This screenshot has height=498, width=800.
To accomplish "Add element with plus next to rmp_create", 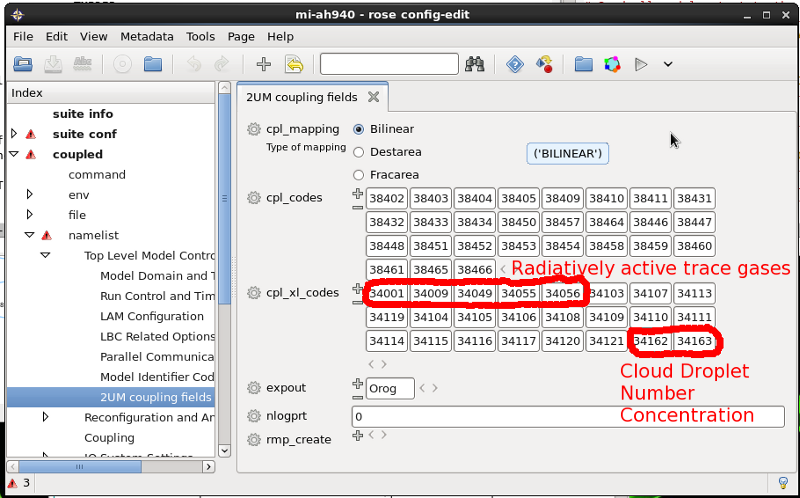I will pos(358,435).
